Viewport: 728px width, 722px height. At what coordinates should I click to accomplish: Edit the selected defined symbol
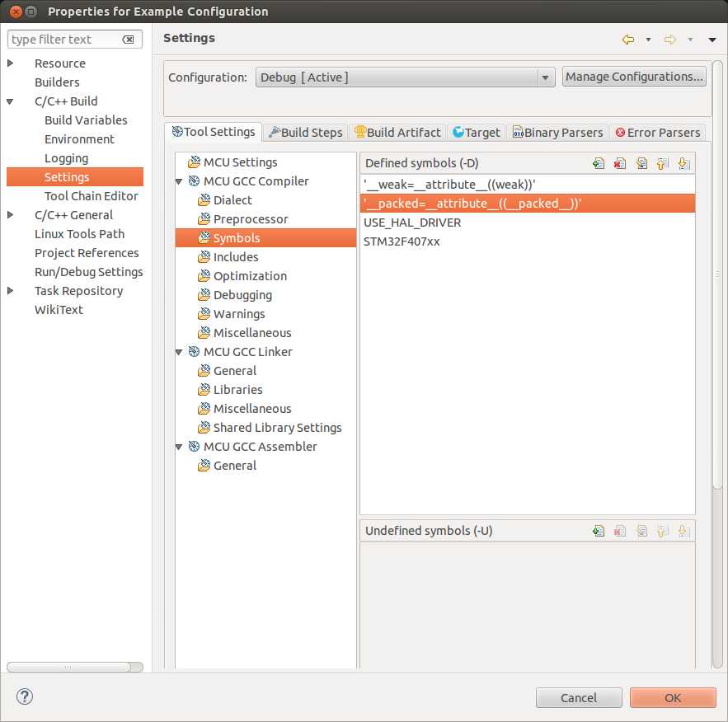click(x=641, y=163)
